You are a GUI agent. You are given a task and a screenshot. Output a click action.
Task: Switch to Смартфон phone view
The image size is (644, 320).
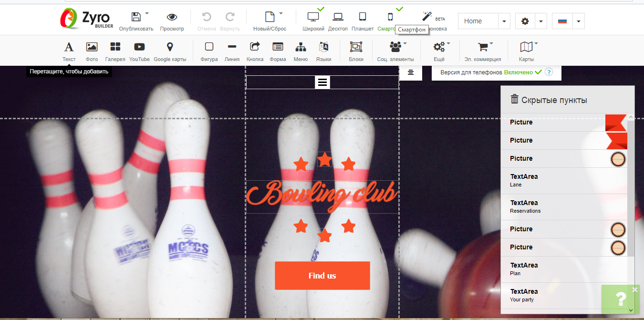pyautogui.click(x=390, y=17)
